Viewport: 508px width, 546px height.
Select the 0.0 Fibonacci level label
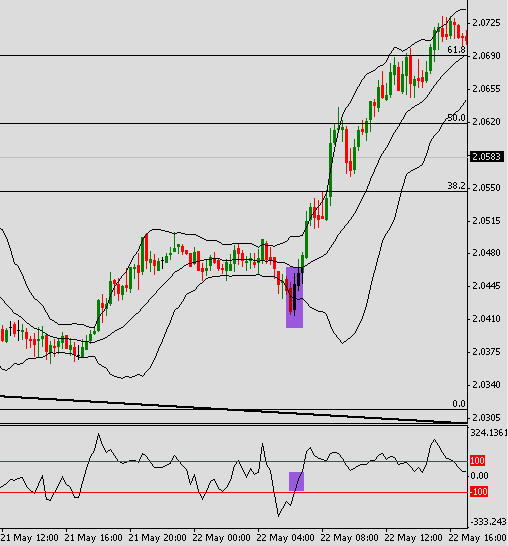pos(459,404)
